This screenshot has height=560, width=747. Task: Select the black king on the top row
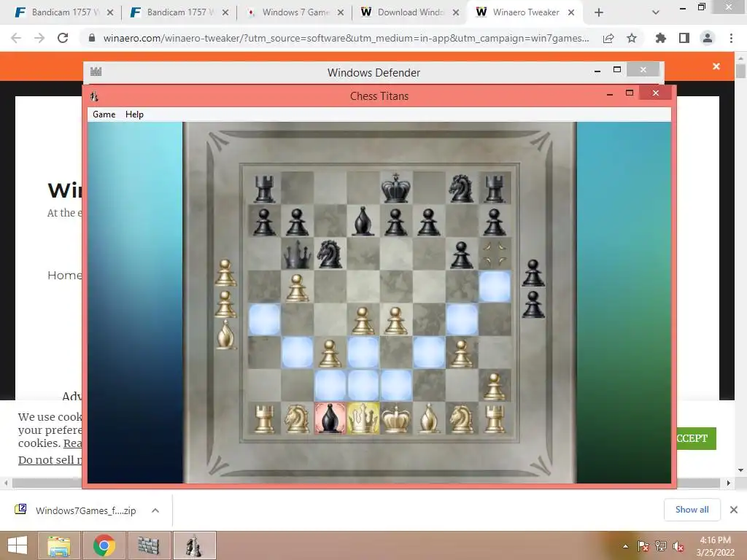396,187
